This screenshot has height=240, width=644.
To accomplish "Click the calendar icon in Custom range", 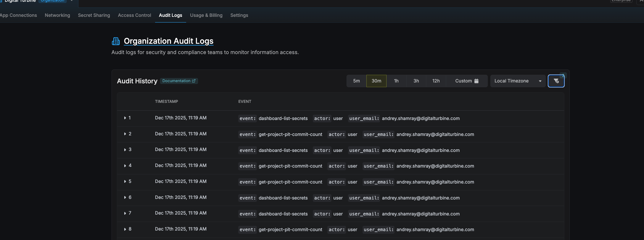I will [x=476, y=81].
